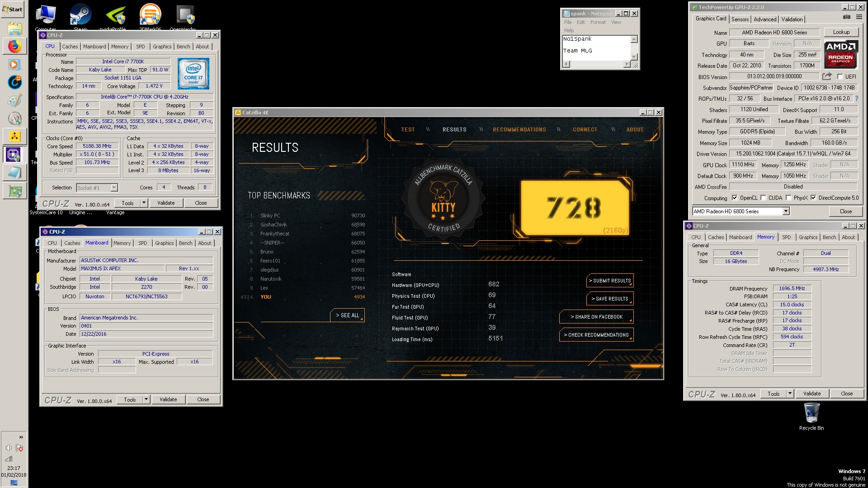Click in the Notepad text area
This screenshot has width=868, height=488.
tap(596, 47)
